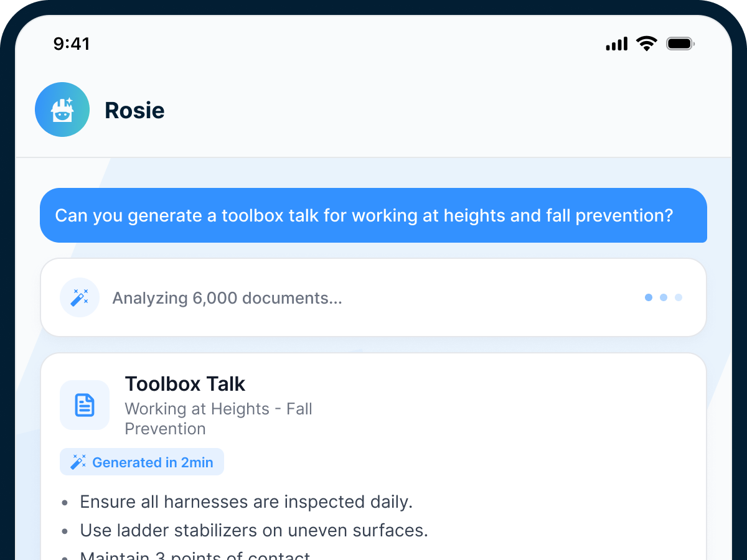This screenshot has width=747, height=560.
Task: Tap the ladder stabilizers bullet point
Action: coord(254,530)
